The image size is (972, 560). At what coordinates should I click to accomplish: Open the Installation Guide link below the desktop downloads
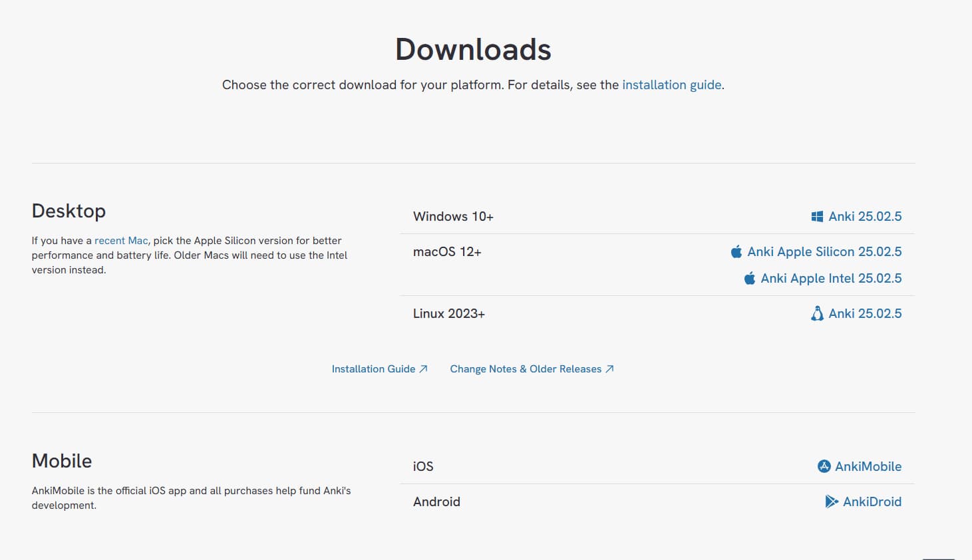pos(373,369)
